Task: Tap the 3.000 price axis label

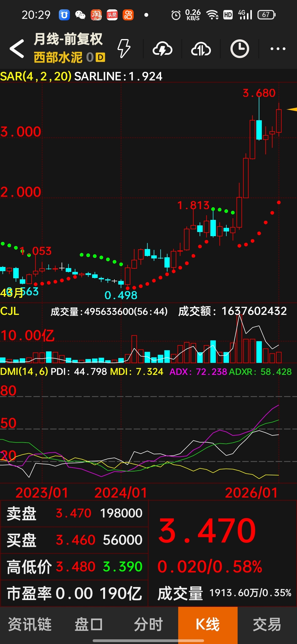Action: point(21,132)
